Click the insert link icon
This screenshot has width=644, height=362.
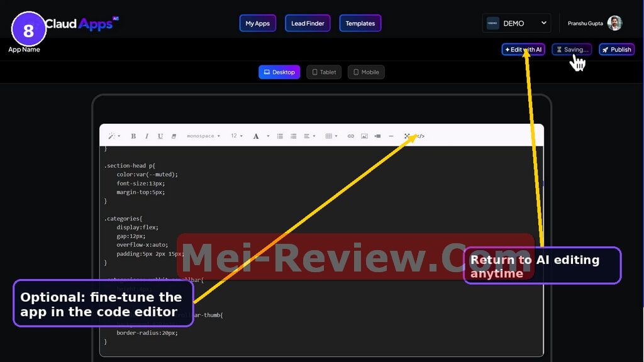(351, 136)
